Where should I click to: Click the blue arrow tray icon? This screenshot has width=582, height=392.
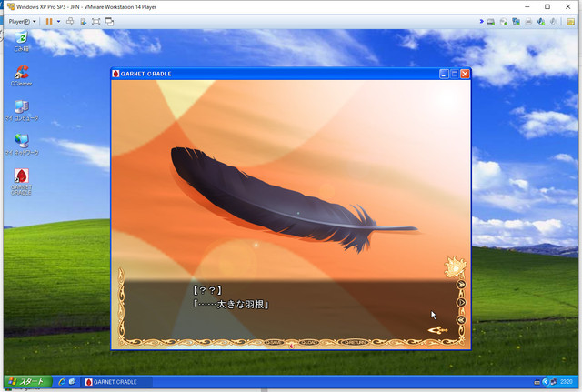click(545, 382)
